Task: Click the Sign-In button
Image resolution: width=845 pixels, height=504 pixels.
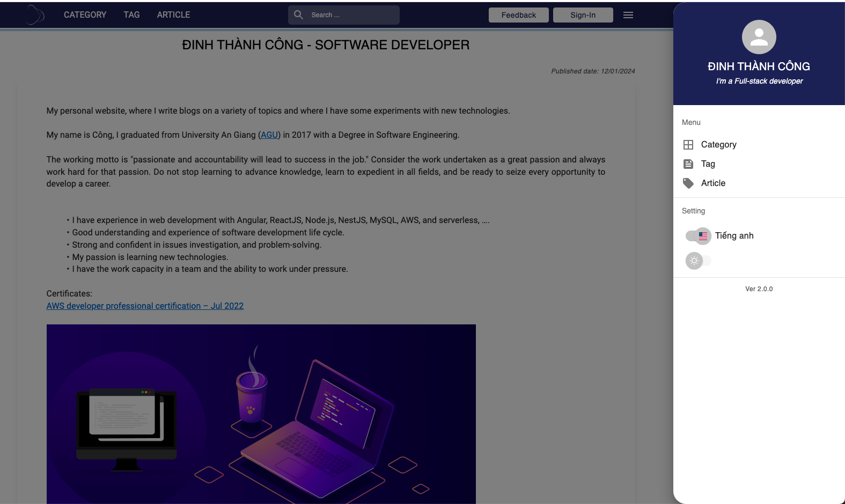Action: pyautogui.click(x=583, y=15)
